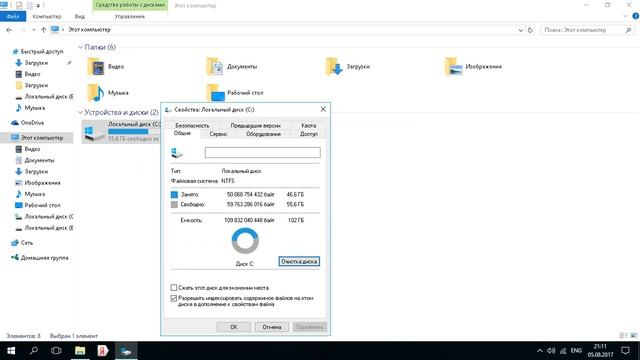640x360 pixels.
Task: Switch to Оборудование tab
Action: pos(263,134)
